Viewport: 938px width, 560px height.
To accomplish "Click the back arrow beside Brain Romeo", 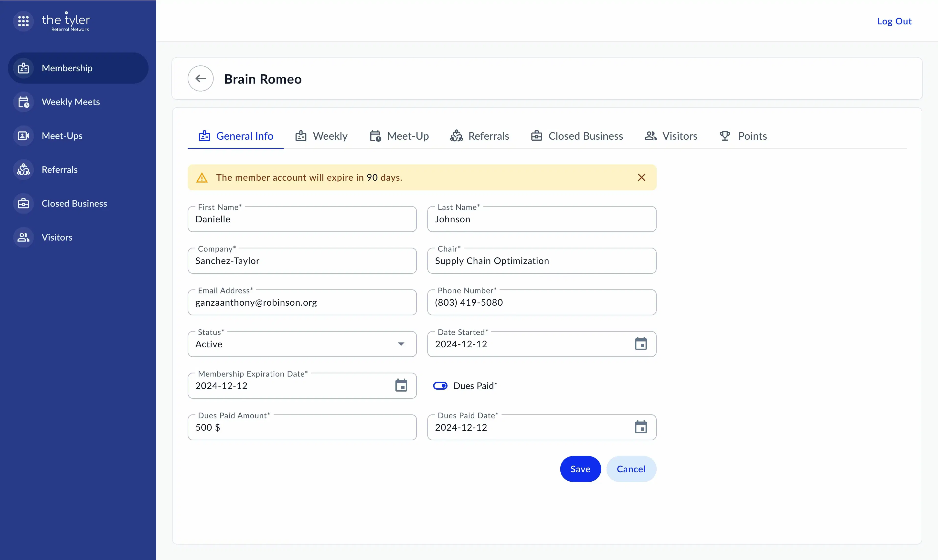I will pos(201,79).
